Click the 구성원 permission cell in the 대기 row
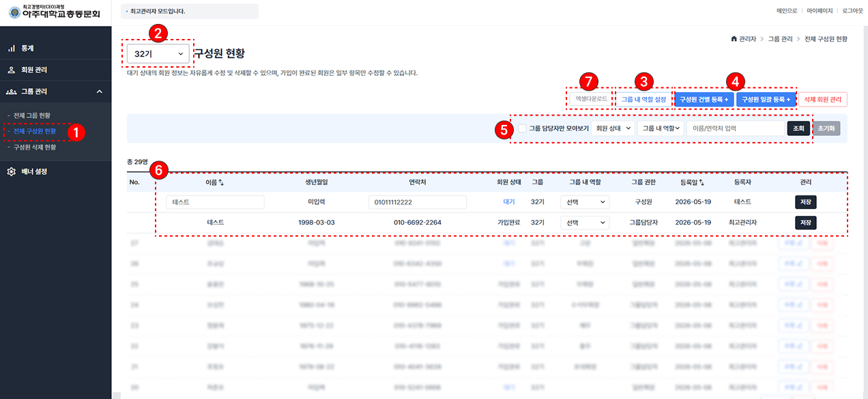This screenshot has width=868, height=399. (x=644, y=202)
